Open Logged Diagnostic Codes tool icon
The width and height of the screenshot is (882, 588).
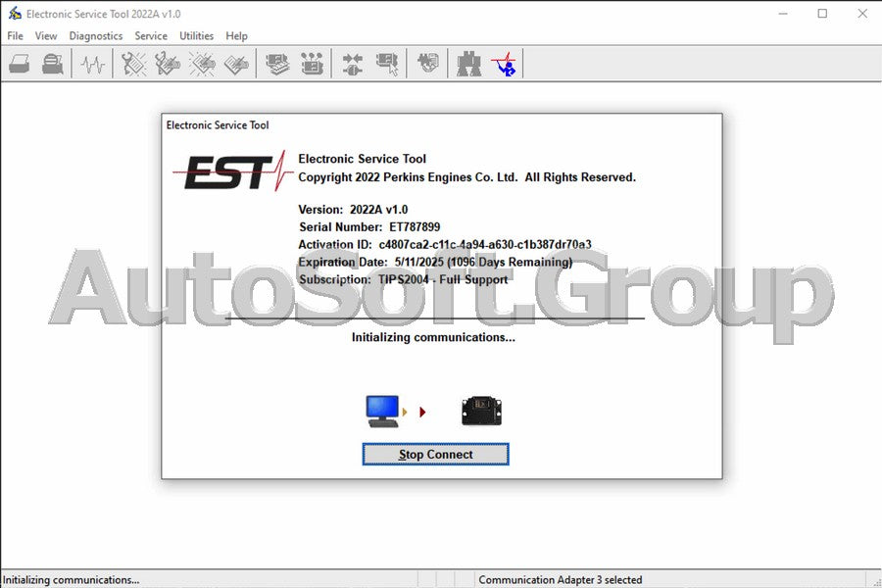tap(167, 63)
